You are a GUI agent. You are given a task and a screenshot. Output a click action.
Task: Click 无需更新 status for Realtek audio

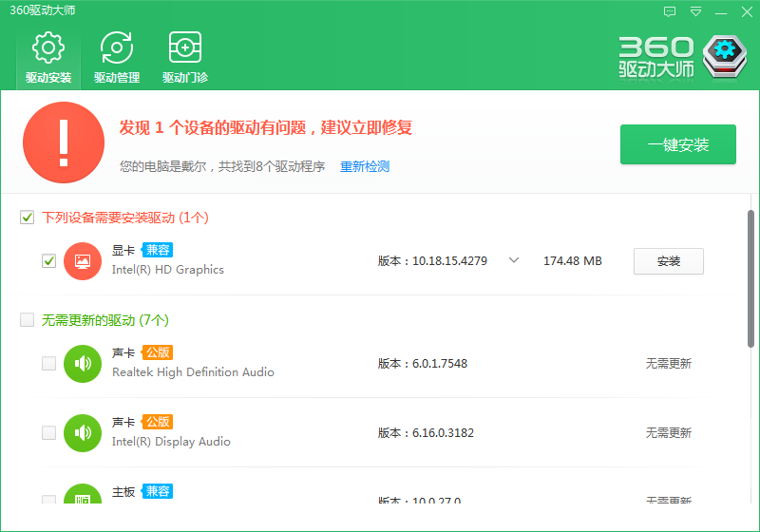(669, 364)
